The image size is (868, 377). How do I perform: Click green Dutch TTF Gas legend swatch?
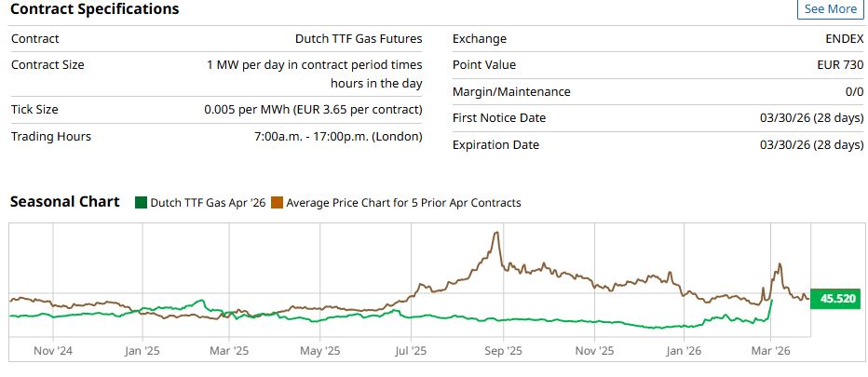tap(141, 202)
